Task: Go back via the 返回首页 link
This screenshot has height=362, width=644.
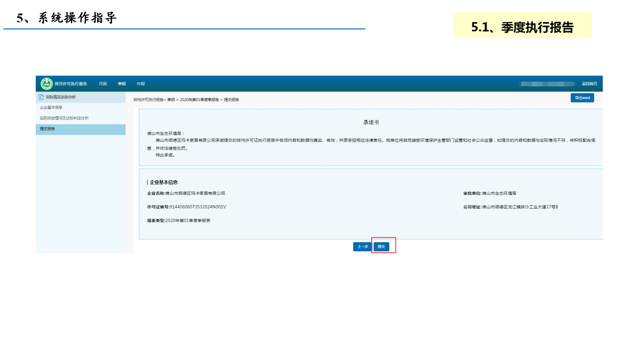Action: point(589,84)
